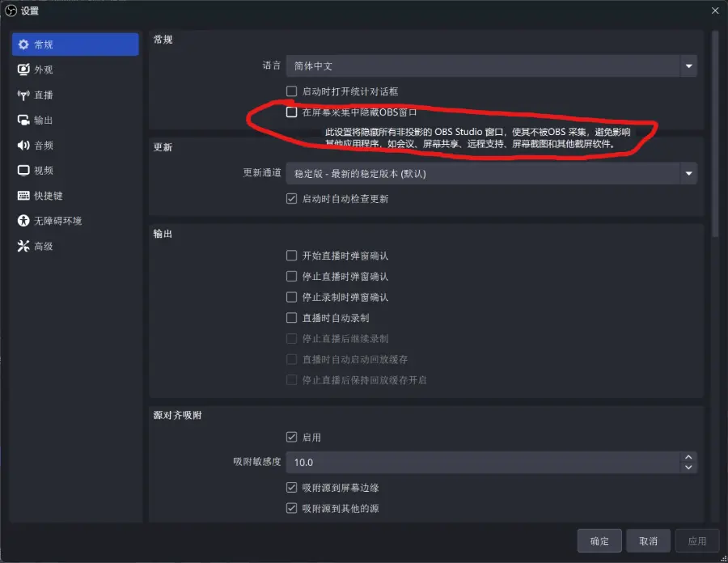Click the 直播 broadcast antenna icon
Viewport: 728px width, 563px height.
click(x=23, y=95)
